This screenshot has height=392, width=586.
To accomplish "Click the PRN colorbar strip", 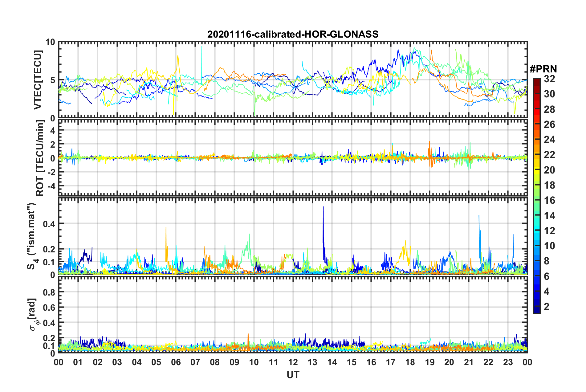I will [x=536, y=196].
